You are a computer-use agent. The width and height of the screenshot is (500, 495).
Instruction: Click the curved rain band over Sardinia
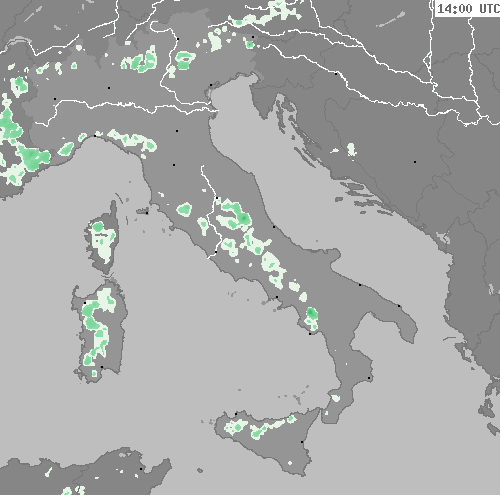(97, 328)
